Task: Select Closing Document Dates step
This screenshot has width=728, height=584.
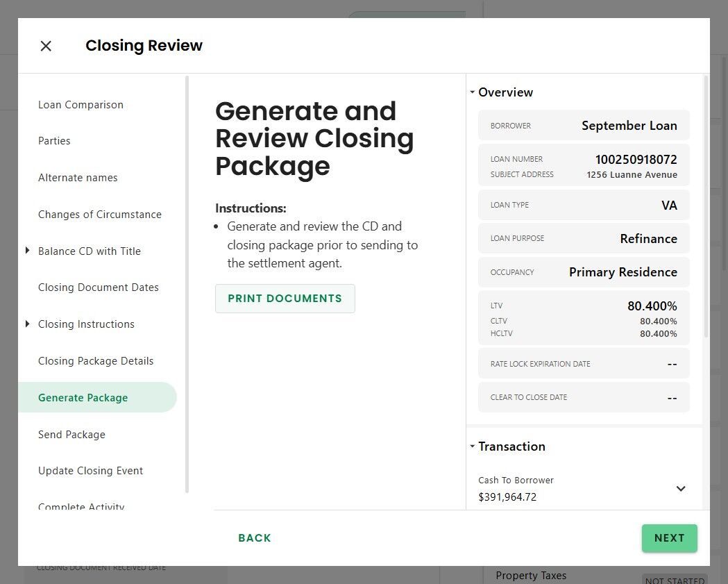Action: 99,287
